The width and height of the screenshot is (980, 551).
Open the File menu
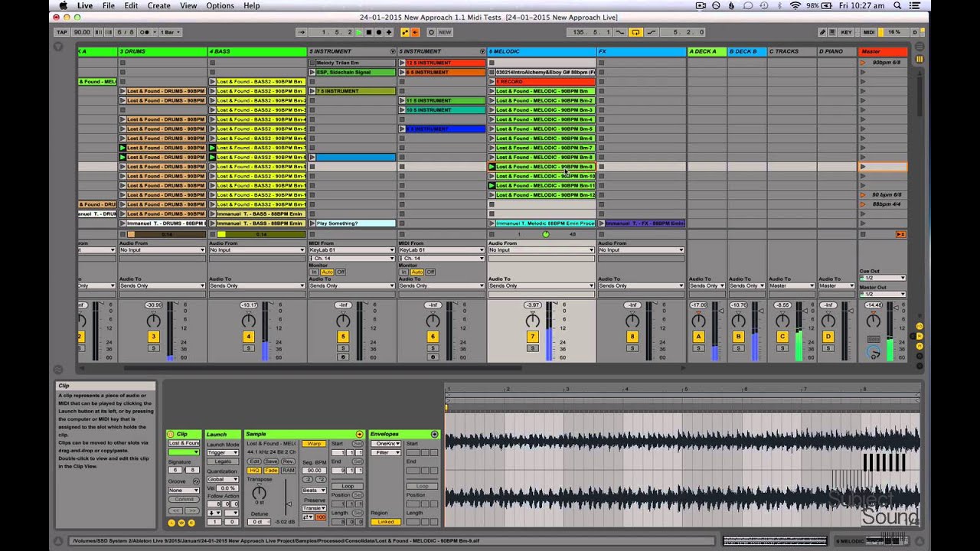click(x=109, y=5)
